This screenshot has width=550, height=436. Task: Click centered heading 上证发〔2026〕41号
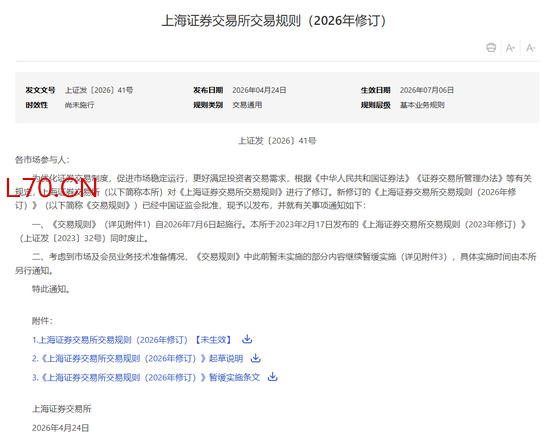pyautogui.click(x=277, y=141)
